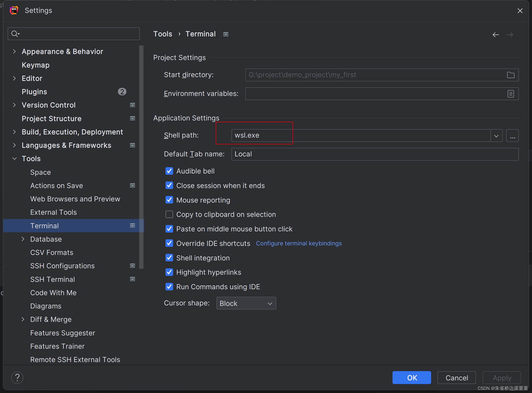Screen dimensions: 532x393
Task: Click the help question mark icon
Action: tap(17, 378)
